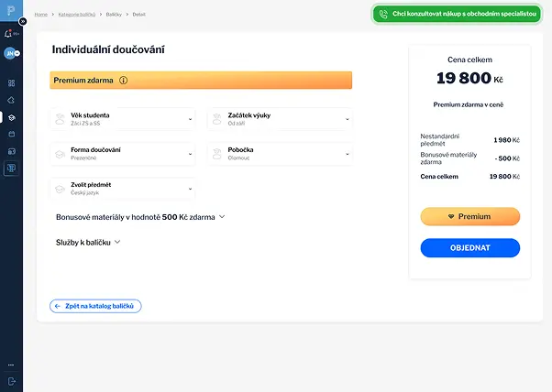
Task: Click Zpět na katalog balíčků button
Action: pyautogui.click(x=95, y=306)
